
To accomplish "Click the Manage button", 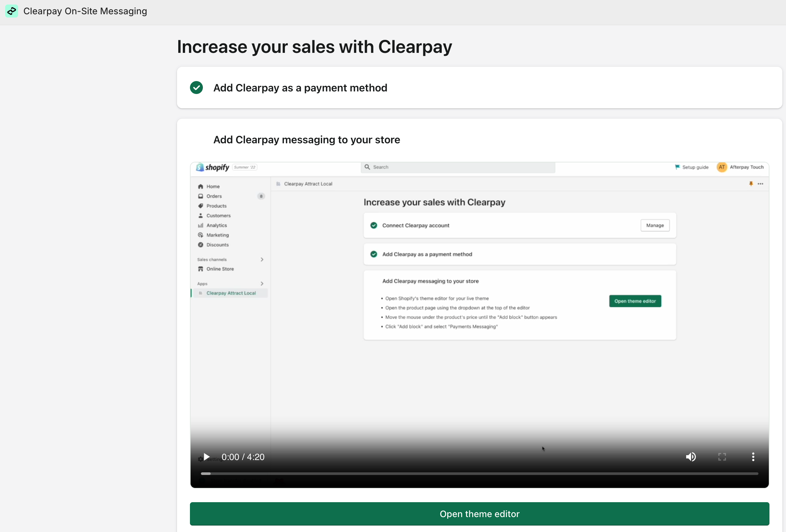I will [655, 225].
